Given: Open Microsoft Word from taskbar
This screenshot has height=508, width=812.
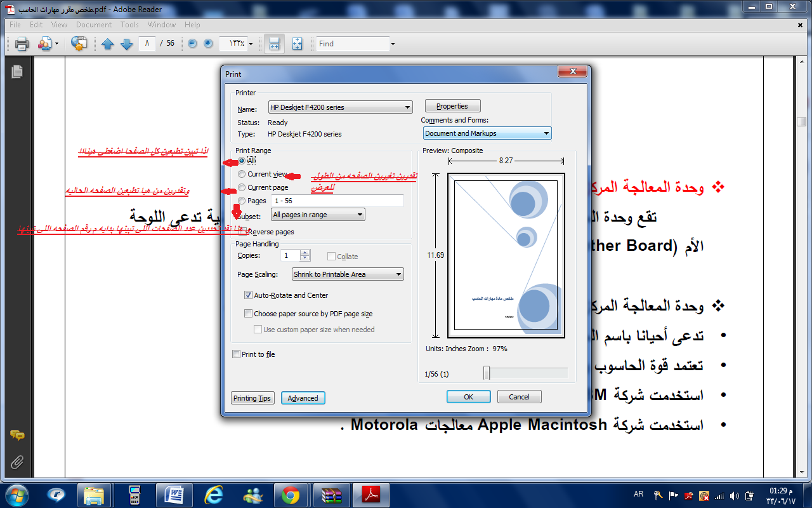Looking at the screenshot, I should click(174, 494).
